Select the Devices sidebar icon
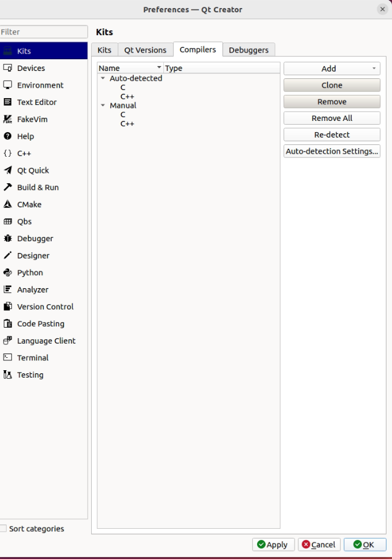Image resolution: width=392 pixels, height=559 pixels. coord(7,68)
